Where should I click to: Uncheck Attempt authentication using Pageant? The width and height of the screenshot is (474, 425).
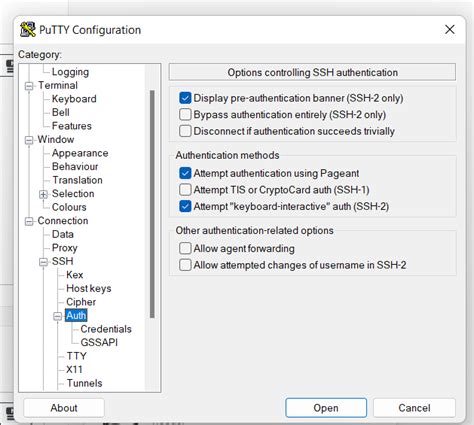[185, 173]
